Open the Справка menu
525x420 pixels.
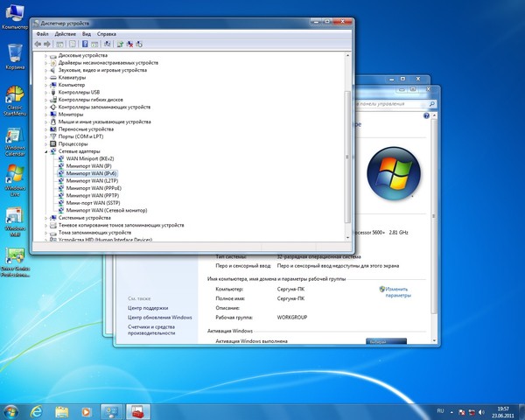point(107,34)
